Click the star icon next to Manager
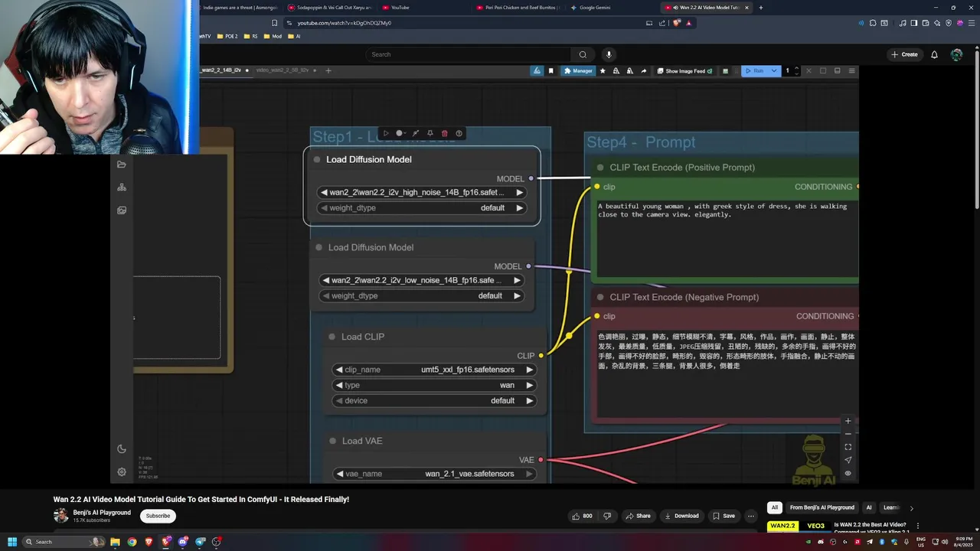The width and height of the screenshot is (980, 551). click(603, 70)
